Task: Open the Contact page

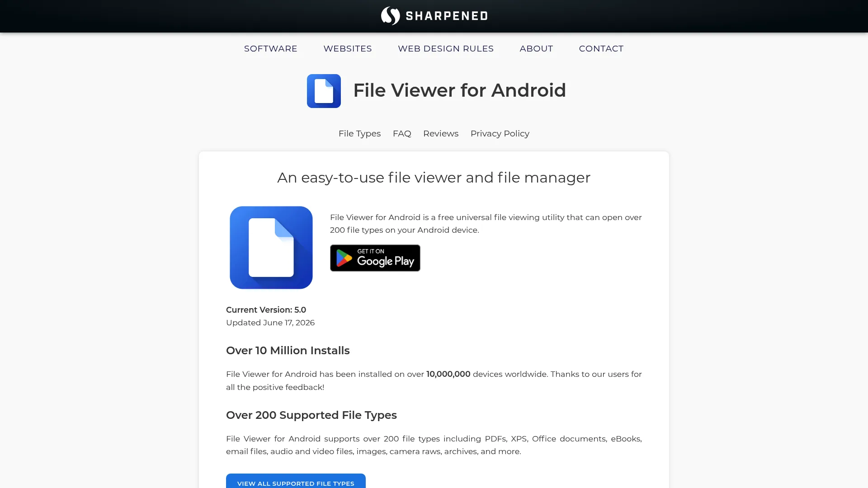Action: point(601,48)
